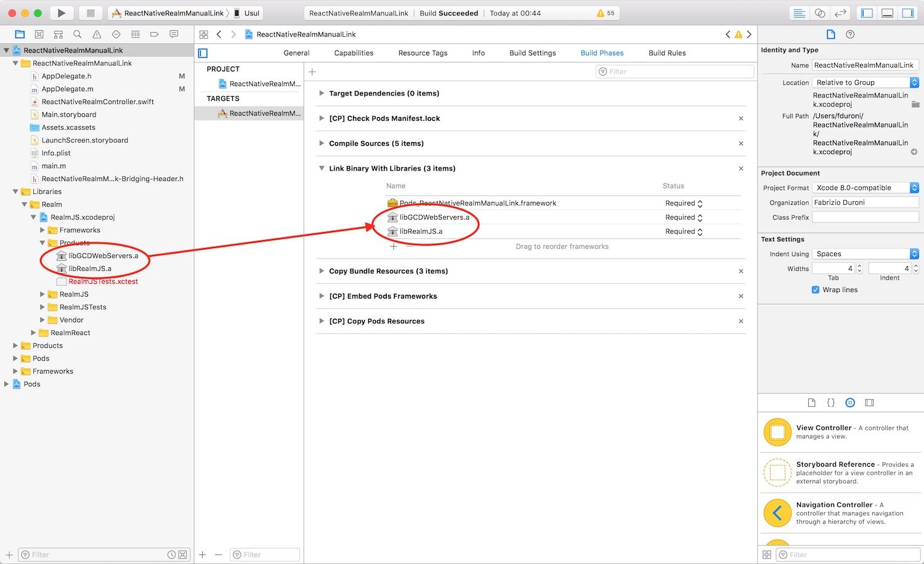Image resolution: width=924 pixels, height=564 pixels.
Task: Switch to the Build Settings tab
Action: click(533, 53)
